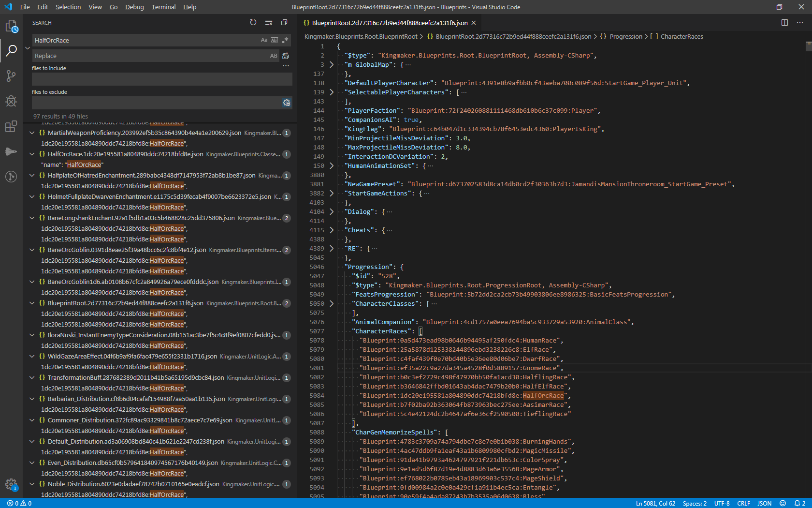The image size is (812, 508).
Task: Toggle Use Regular Expression in search
Action: pos(285,40)
